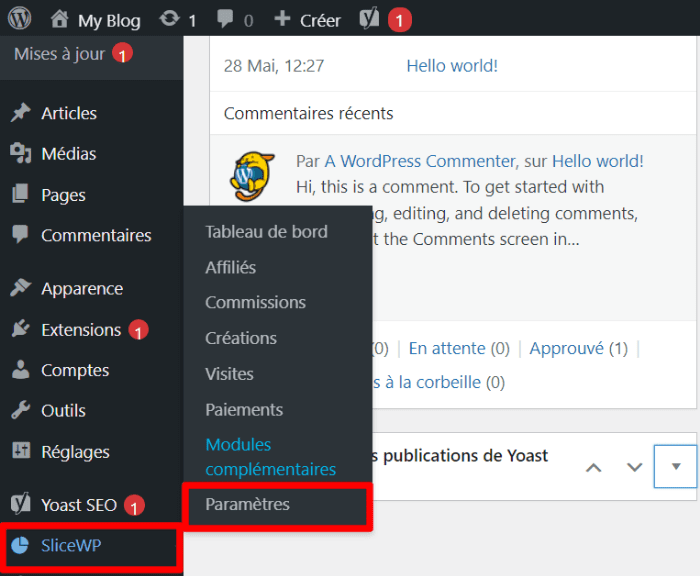
Task: Select Créations in SliceWP submenu
Action: [241, 338]
